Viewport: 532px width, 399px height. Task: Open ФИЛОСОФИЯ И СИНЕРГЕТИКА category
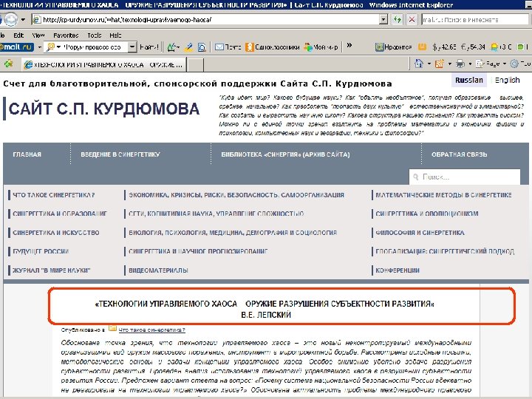(420, 233)
